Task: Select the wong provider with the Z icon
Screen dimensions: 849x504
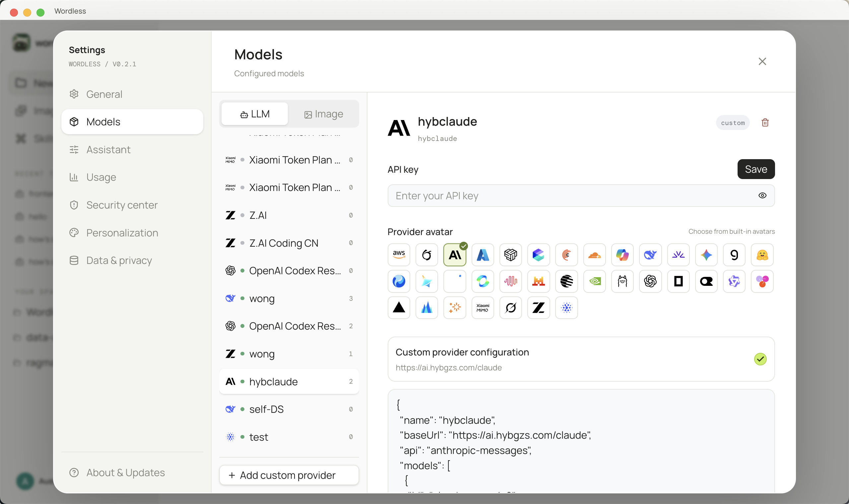Action: pos(289,354)
